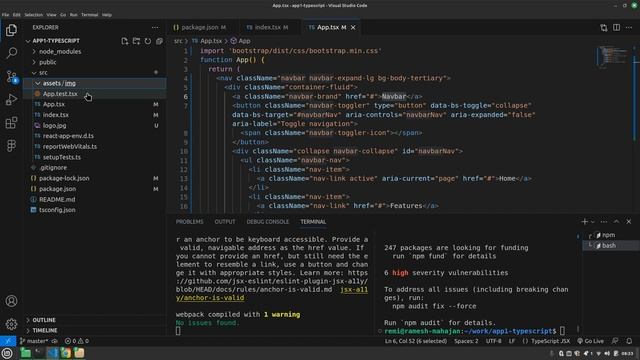Go to line via Ln 6, Col 52 indicator
This screenshot has width=640, height=360.
coord(416,341)
